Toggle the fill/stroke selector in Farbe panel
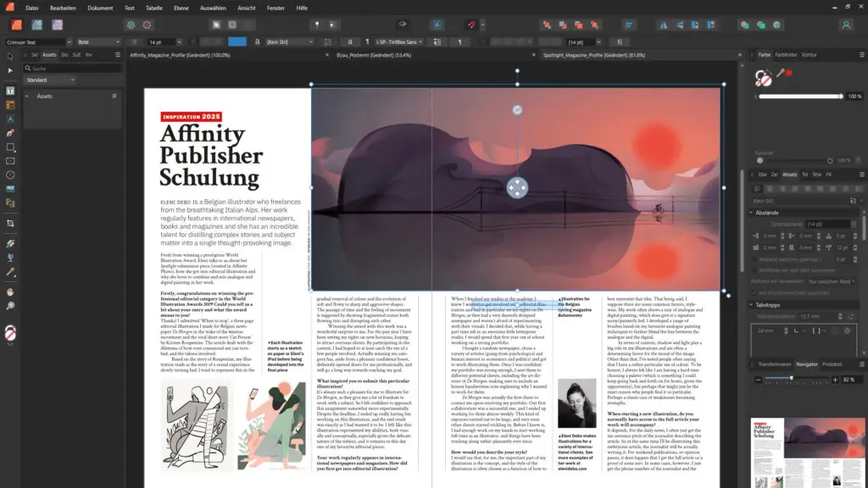868x488 pixels. tap(764, 79)
